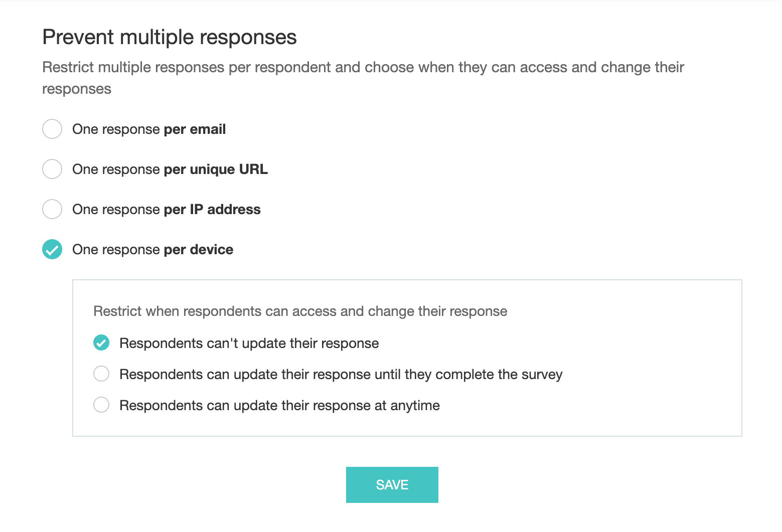Screen dimensions: 782x532
Task: Click the 'One response per IP address' label
Action: pyautogui.click(x=166, y=210)
